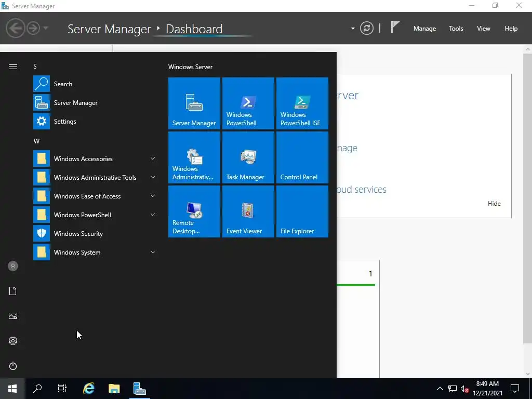Open the Remote Desktop Connection tile

[194, 211]
